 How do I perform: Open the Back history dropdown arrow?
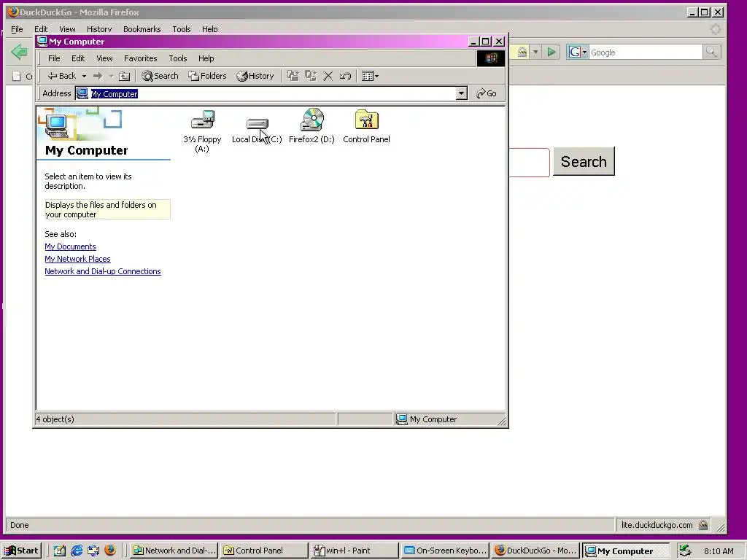coord(84,76)
